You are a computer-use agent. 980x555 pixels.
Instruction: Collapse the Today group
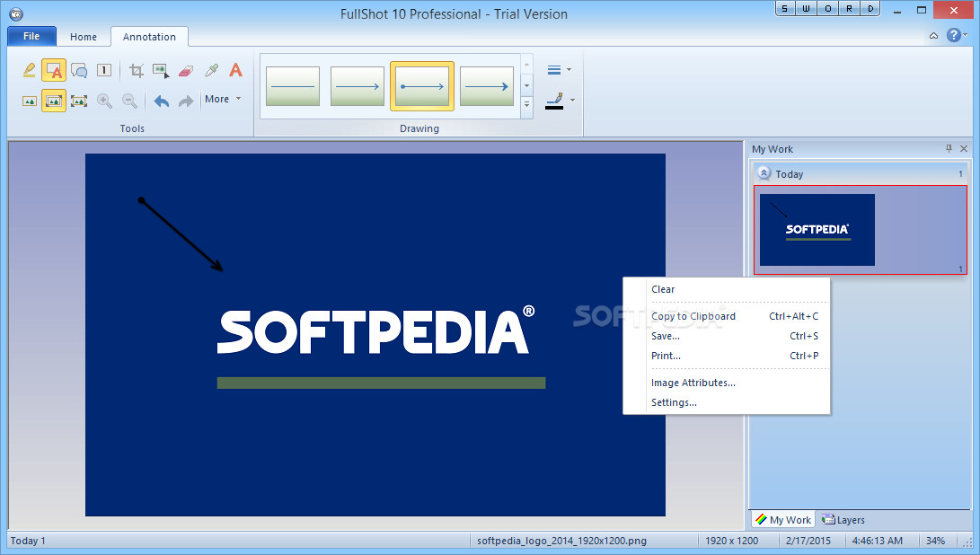[x=764, y=173]
